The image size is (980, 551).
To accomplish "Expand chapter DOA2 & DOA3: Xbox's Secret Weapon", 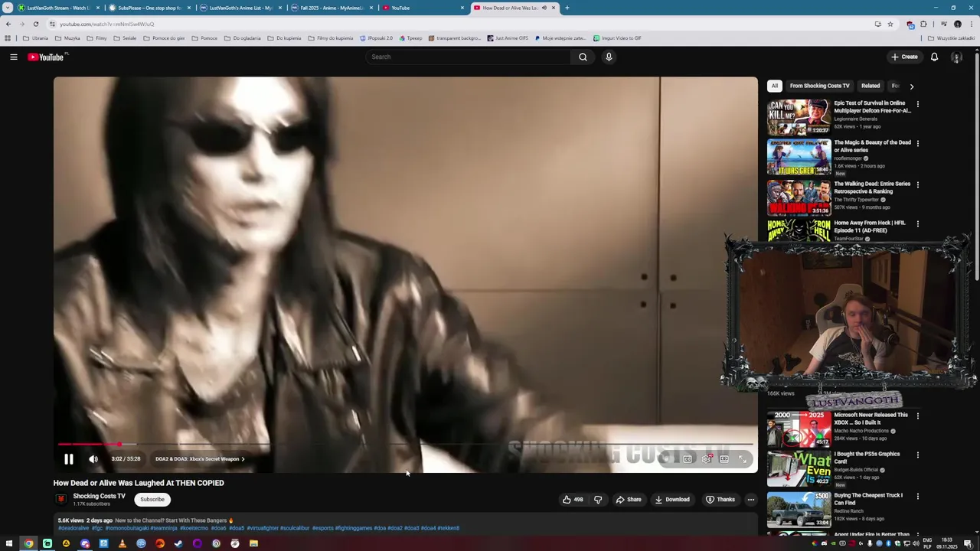I will tap(200, 459).
